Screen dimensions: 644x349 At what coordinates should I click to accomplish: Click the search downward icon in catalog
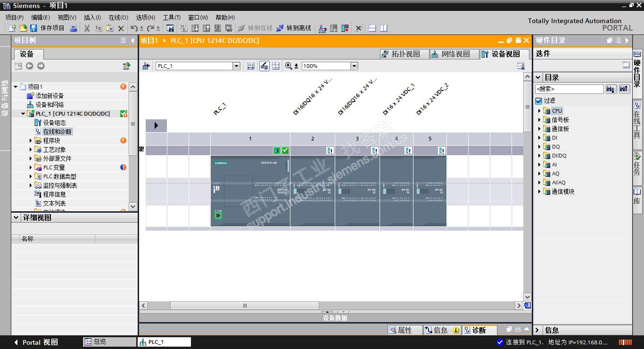[611, 89]
